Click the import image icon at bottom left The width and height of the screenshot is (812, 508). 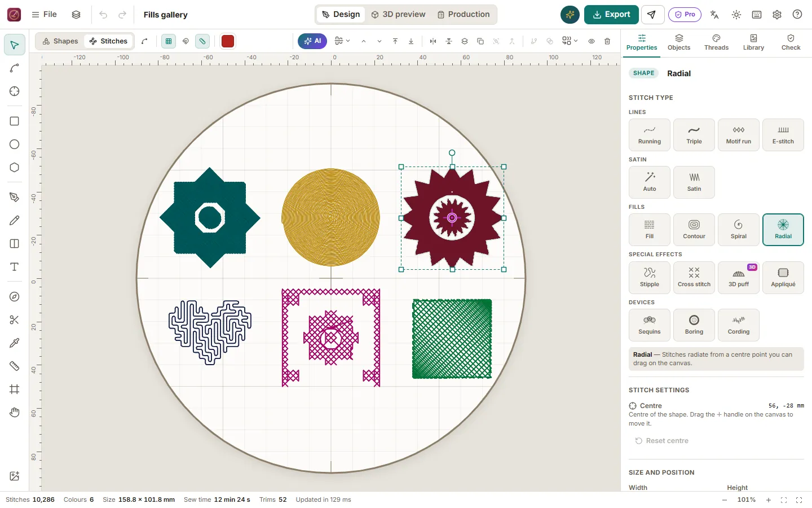click(x=15, y=476)
